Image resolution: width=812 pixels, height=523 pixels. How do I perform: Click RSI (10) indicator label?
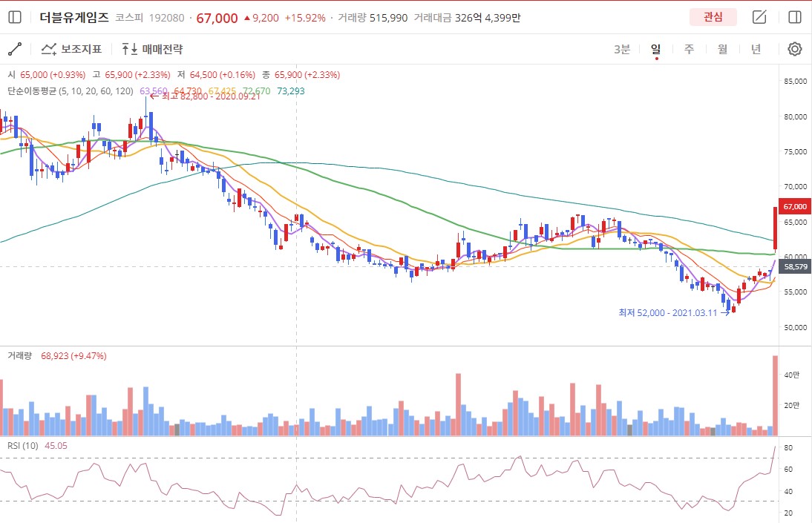pos(23,445)
